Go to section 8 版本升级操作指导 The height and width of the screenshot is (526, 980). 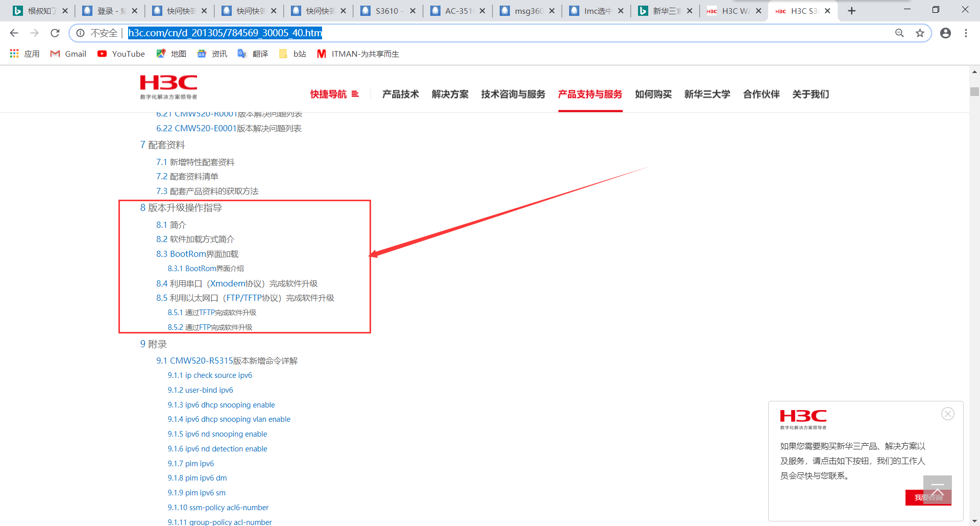point(181,208)
